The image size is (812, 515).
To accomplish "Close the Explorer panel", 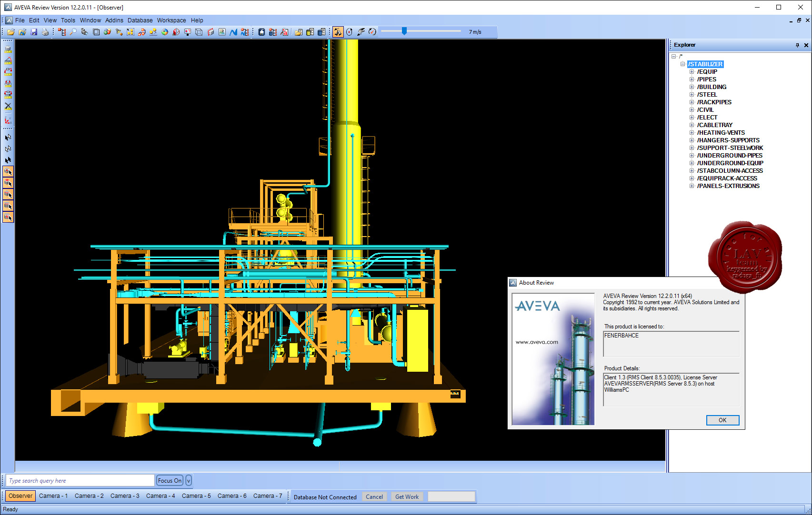I will [806, 45].
